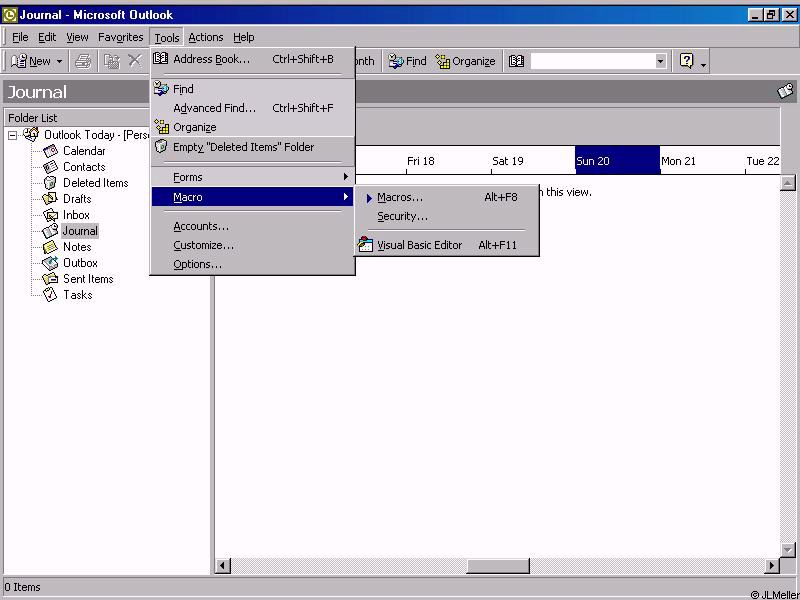
Task: Click the Delete X toolbar icon
Action: 135,61
